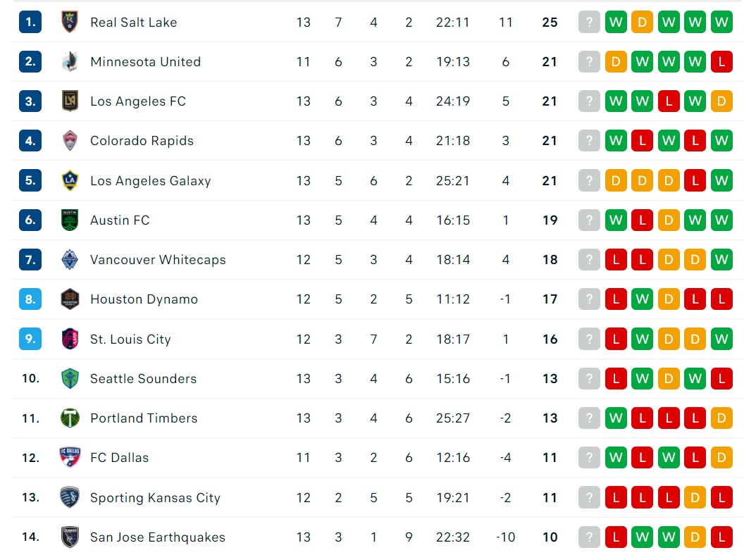Click the Portland Timbers round logo

[70, 418]
